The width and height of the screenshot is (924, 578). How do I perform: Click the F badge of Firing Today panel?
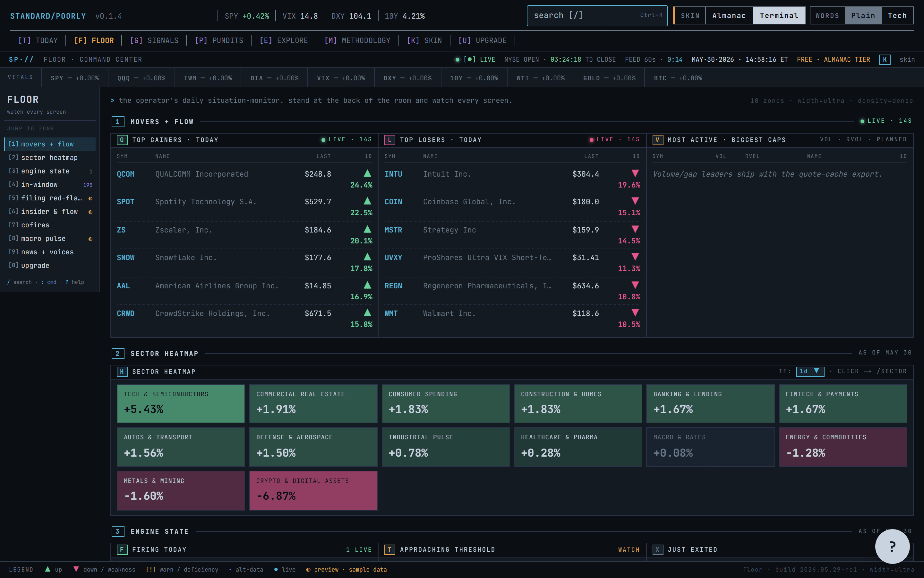click(x=122, y=550)
